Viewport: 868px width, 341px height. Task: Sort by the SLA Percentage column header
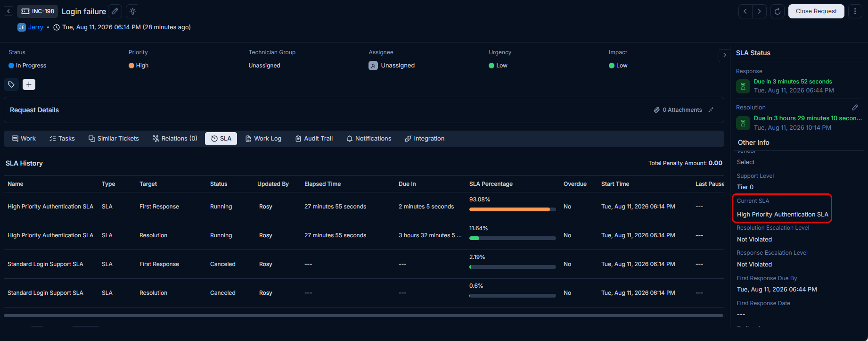click(x=491, y=184)
